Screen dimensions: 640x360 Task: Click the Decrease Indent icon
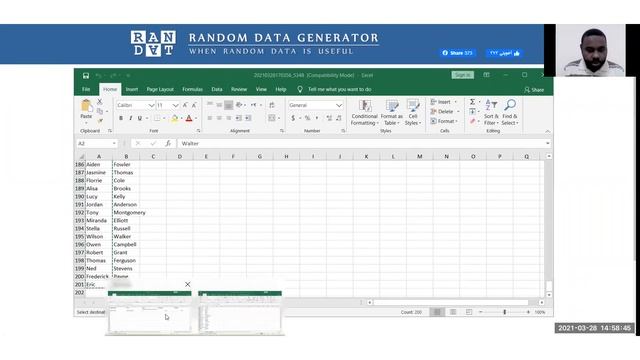coord(238,118)
